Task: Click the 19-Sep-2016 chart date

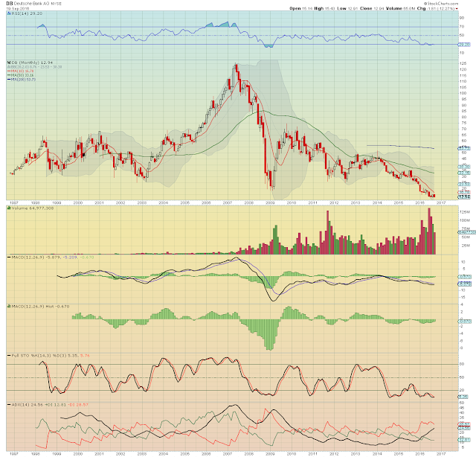Action: point(18,8)
